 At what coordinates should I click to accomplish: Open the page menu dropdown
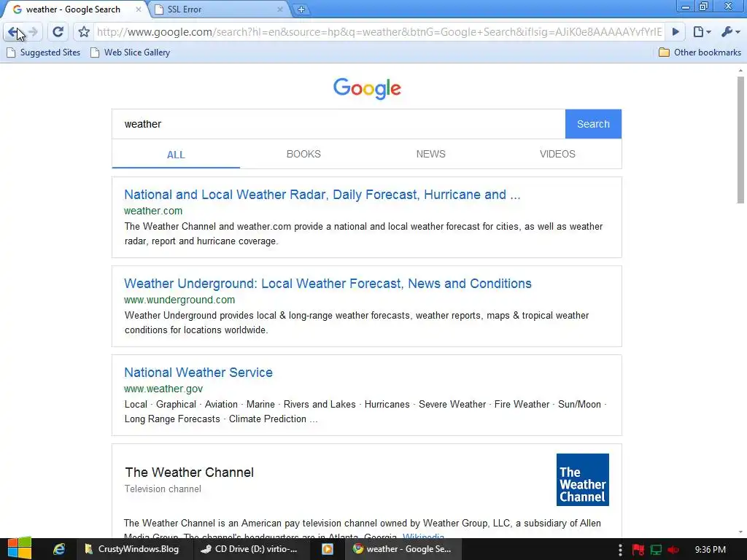702,32
